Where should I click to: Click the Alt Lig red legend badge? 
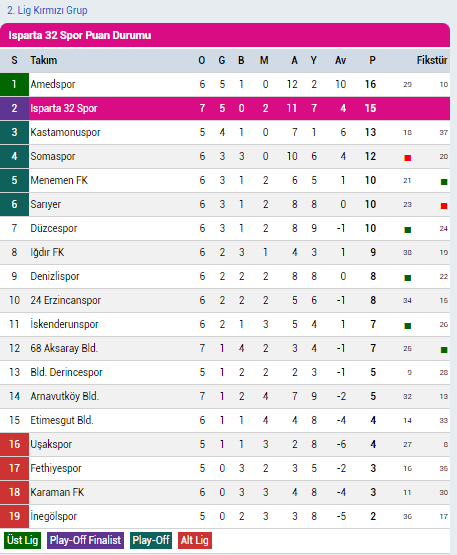click(195, 540)
